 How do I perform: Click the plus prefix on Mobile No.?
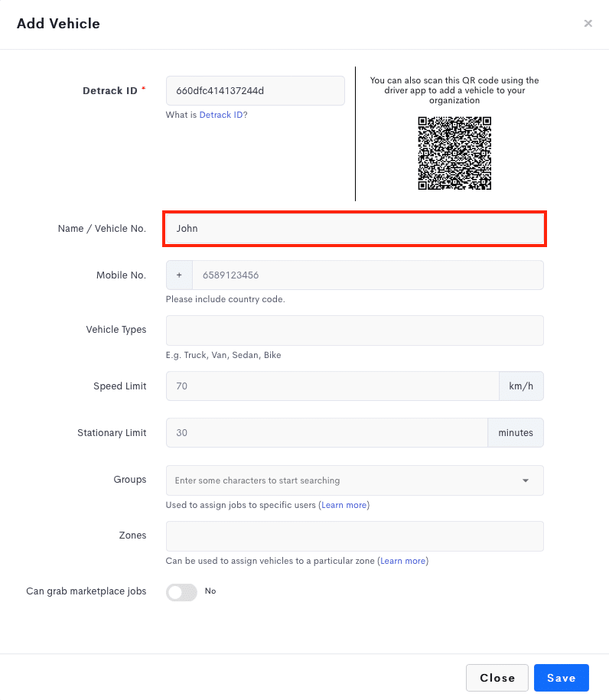point(179,275)
